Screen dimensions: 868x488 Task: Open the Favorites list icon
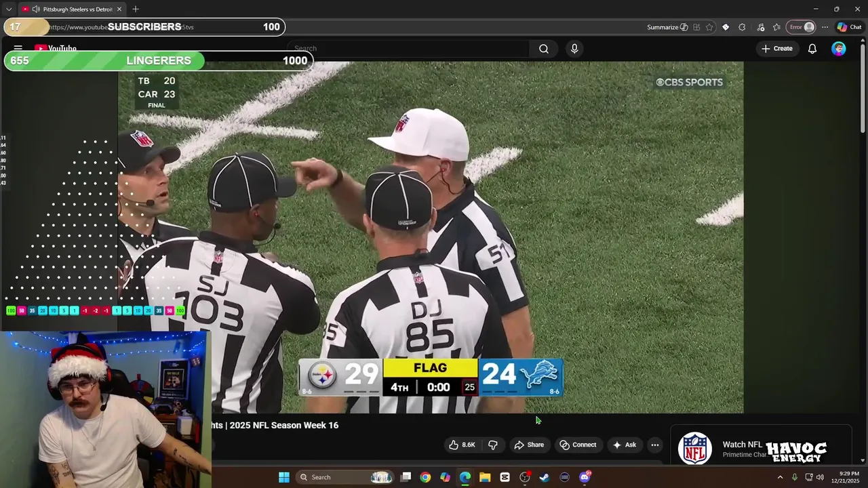(x=776, y=27)
